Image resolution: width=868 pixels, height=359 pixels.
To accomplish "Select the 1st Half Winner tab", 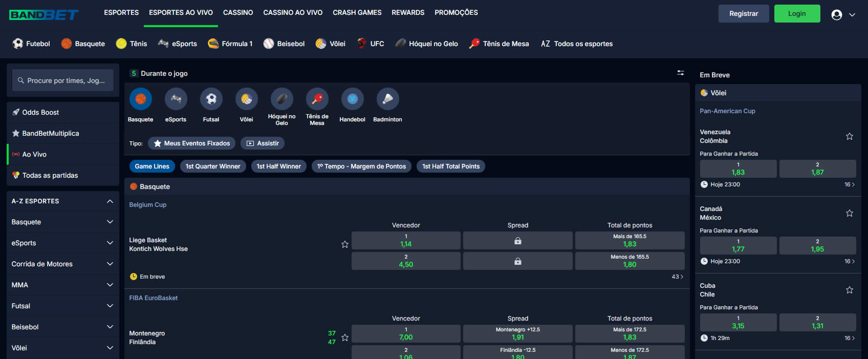I will tap(279, 166).
